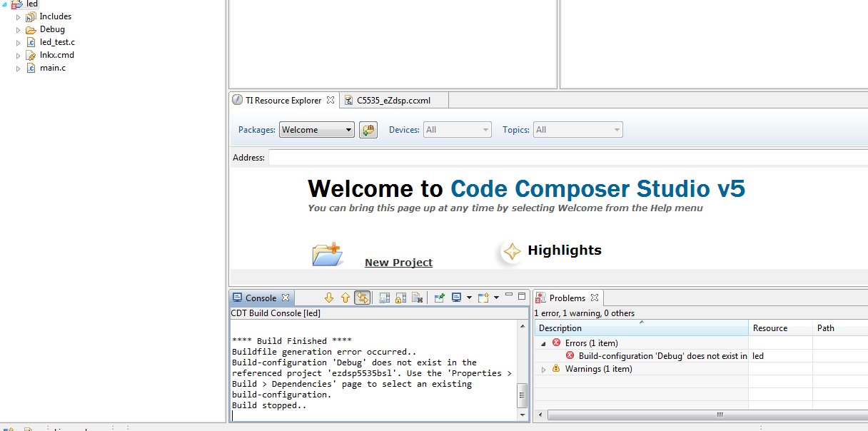This screenshot has height=431, width=868.
Task: Close the Console tab
Action: tap(285, 298)
